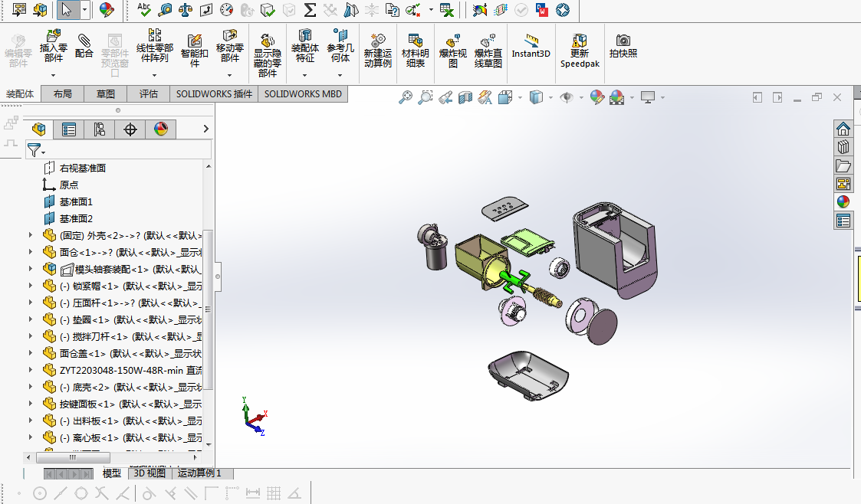Viewport: 861px width, 504px height.
Task: Open the Select tool dropdown arrow
Action: pyautogui.click(x=84, y=9)
